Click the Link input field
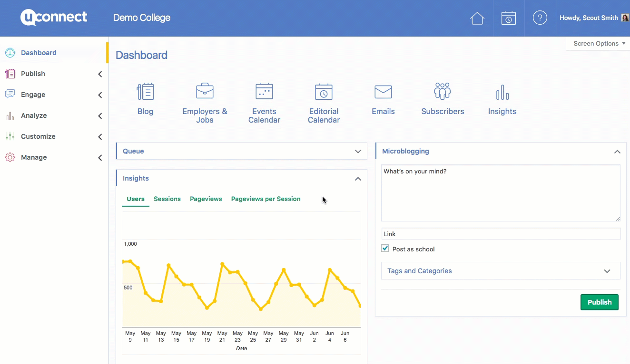 tap(501, 234)
